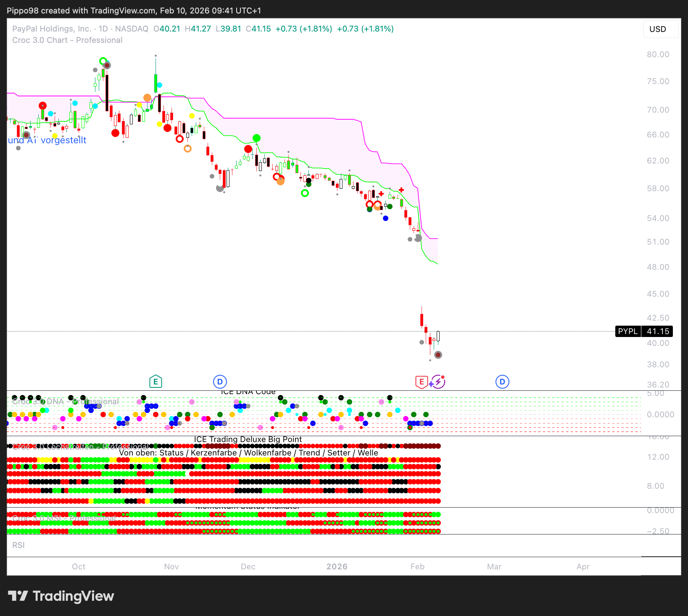688x616 pixels.
Task: Click the PayPal Holdings, Inc. symbol title
Action: (51, 29)
